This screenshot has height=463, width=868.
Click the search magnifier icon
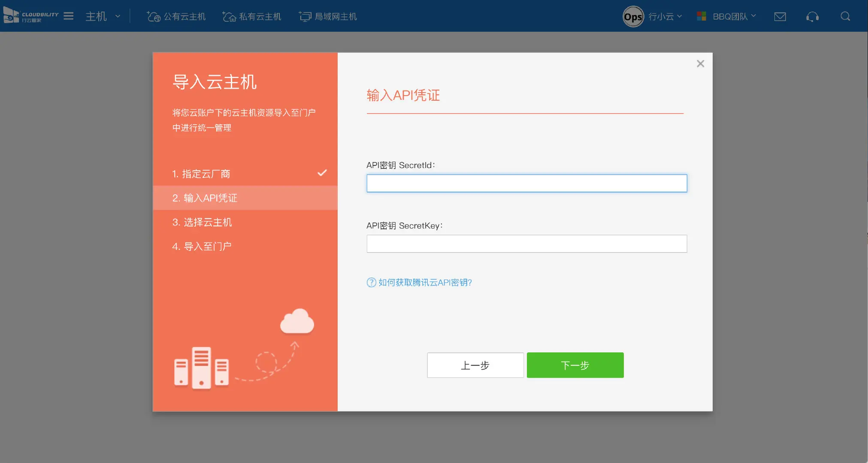(845, 16)
